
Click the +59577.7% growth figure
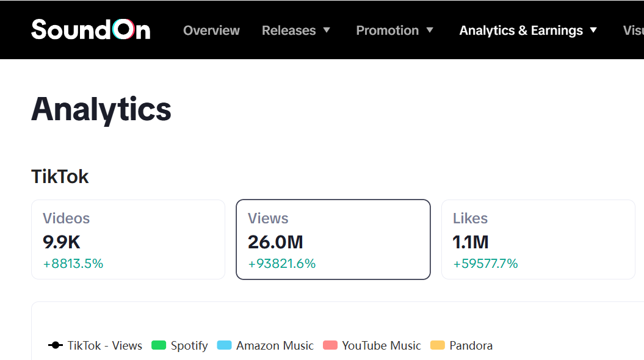[485, 264]
